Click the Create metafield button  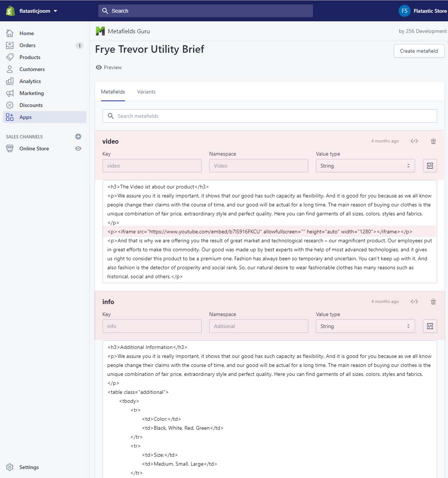click(418, 51)
